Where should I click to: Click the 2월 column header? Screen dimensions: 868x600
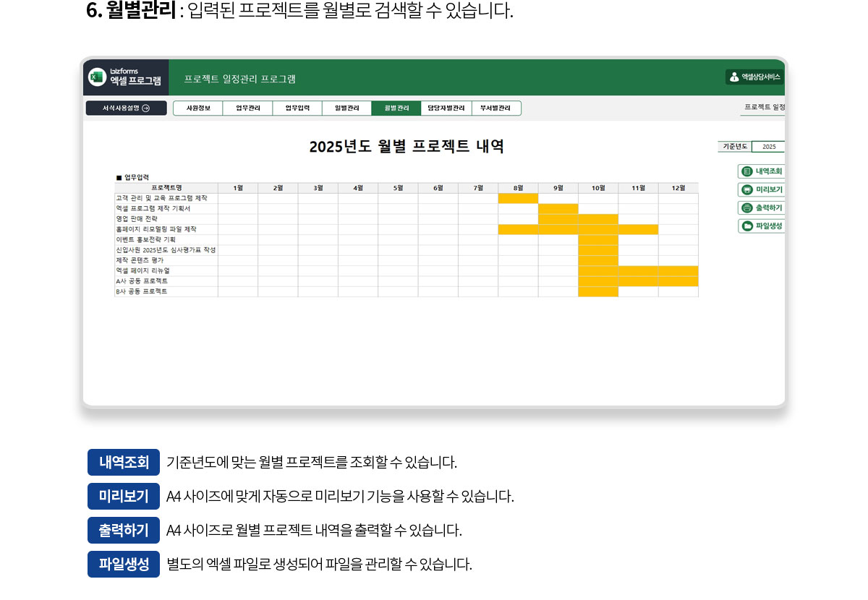(278, 188)
